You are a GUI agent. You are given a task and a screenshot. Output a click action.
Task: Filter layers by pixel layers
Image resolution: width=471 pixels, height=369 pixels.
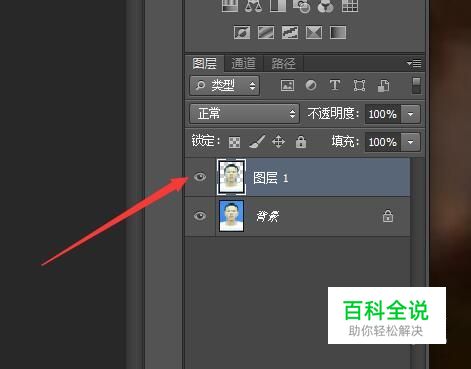287,86
